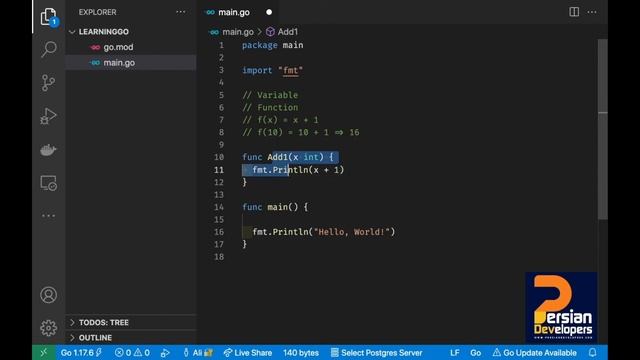Click the func main() declaration
Screen dimensions: 640x360
coord(275,207)
